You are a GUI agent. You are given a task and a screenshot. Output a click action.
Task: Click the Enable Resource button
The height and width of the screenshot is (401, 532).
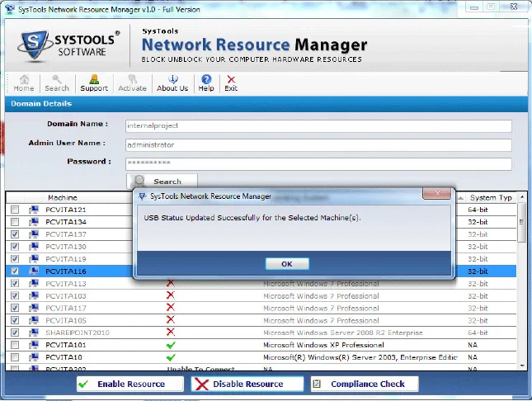pos(130,384)
